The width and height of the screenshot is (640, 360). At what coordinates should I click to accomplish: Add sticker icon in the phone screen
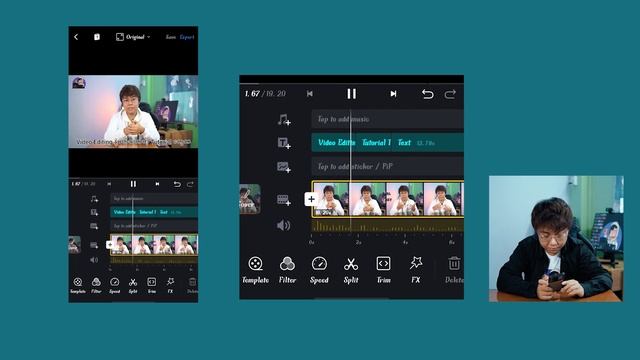(x=94, y=226)
